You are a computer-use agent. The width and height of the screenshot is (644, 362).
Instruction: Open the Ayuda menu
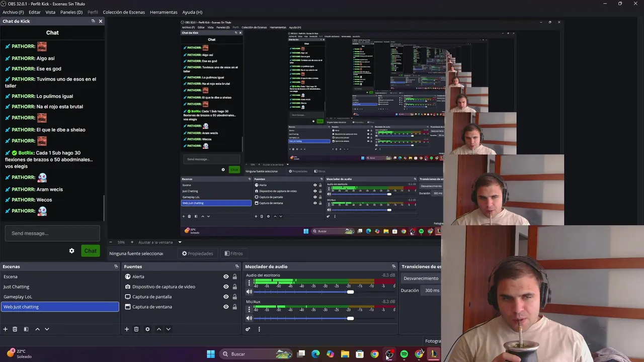coord(192,12)
